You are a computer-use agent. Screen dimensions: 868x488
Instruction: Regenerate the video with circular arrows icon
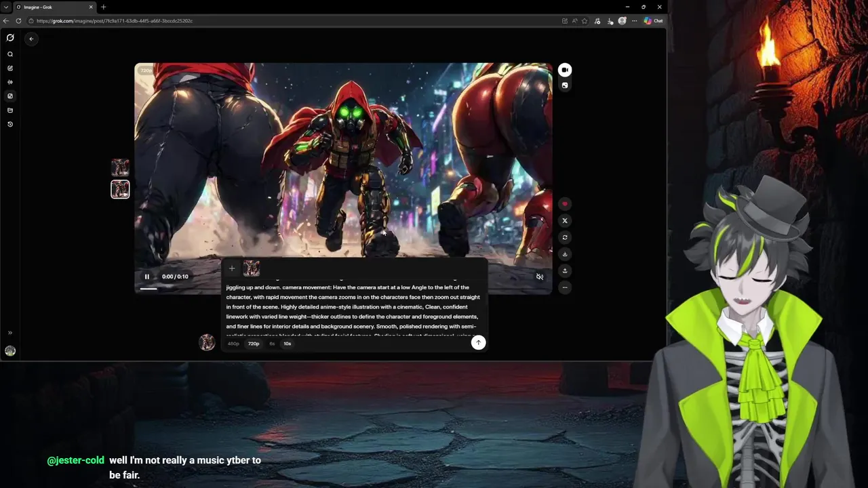pyautogui.click(x=565, y=237)
